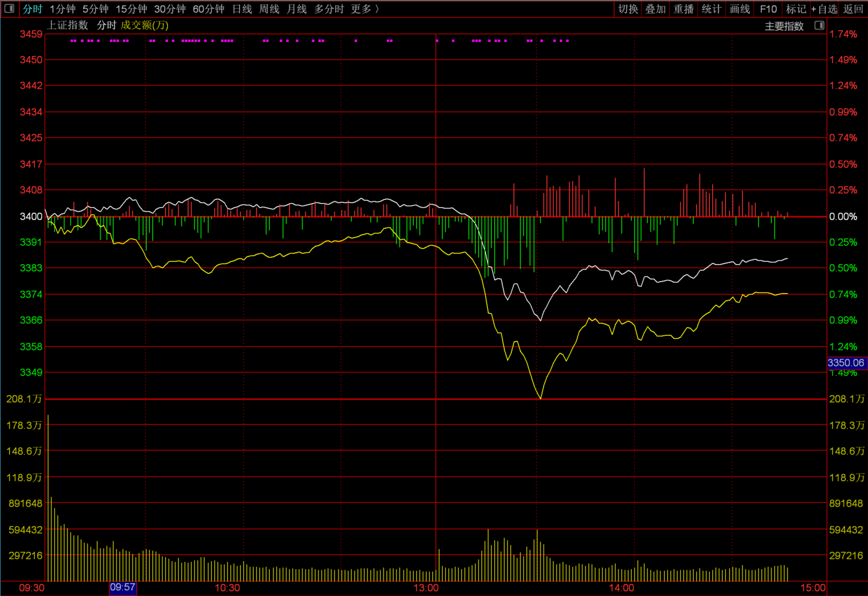Image resolution: width=868 pixels, height=596 pixels.
Task: Add to watchlist with +自选
Action: click(824, 9)
